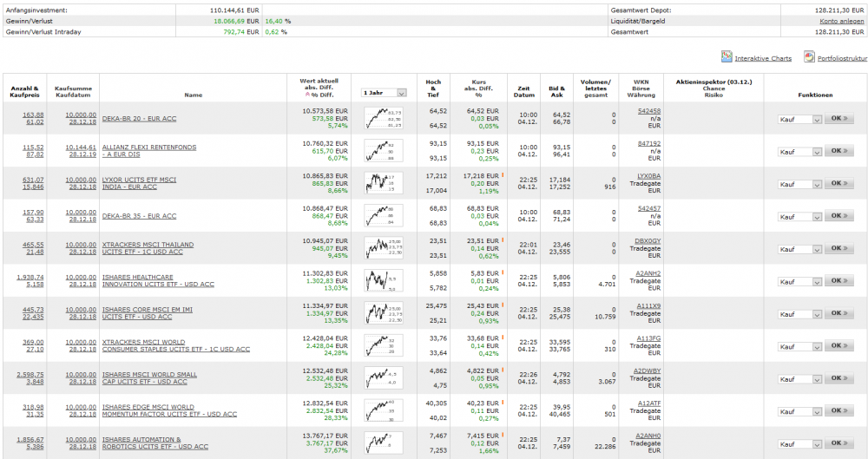Image resolution: width=868 pixels, height=459 pixels.
Task: Click OK button in AUTOMATION & ROBOTICS row
Action: click(839, 443)
